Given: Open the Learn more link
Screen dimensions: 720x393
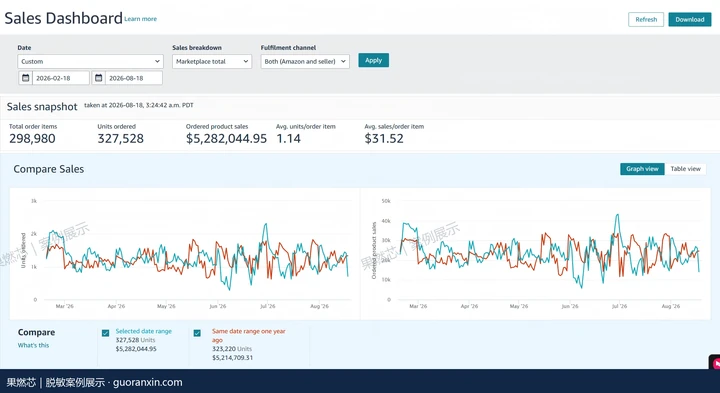Looking at the screenshot, I should (x=141, y=19).
